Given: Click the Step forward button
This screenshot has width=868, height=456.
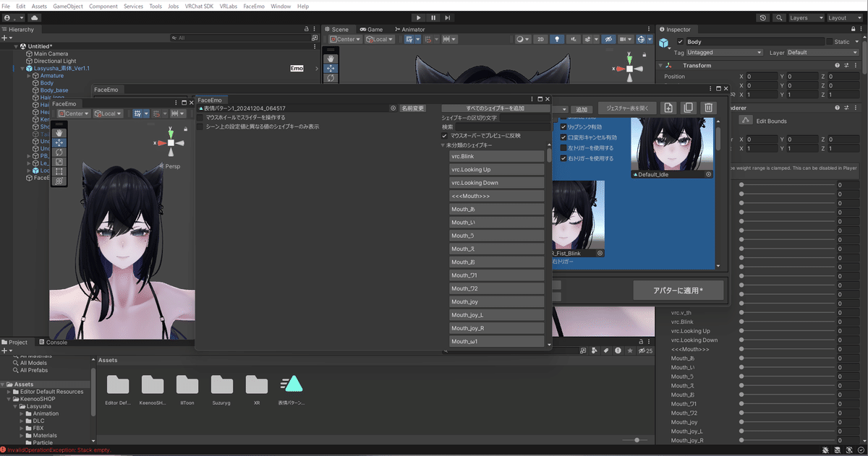Looking at the screenshot, I should tap(448, 17).
